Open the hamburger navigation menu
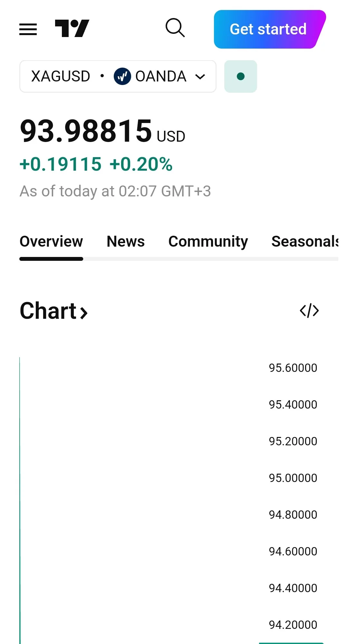The image size is (348, 644). 28,29
